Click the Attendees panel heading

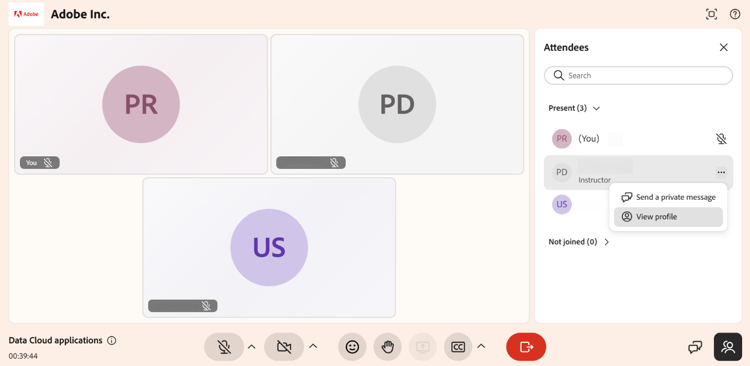point(566,47)
